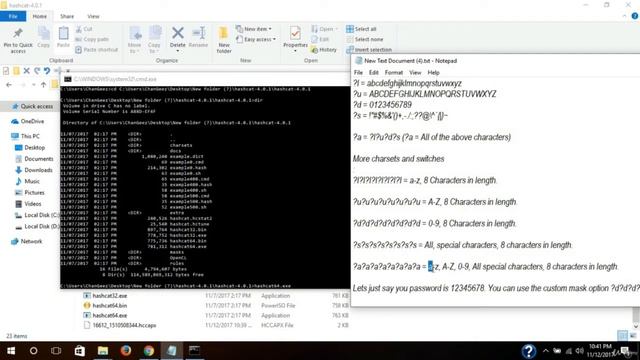Click the Up arrow in Explorer
The height and width of the screenshot is (360, 640).
point(43,85)
